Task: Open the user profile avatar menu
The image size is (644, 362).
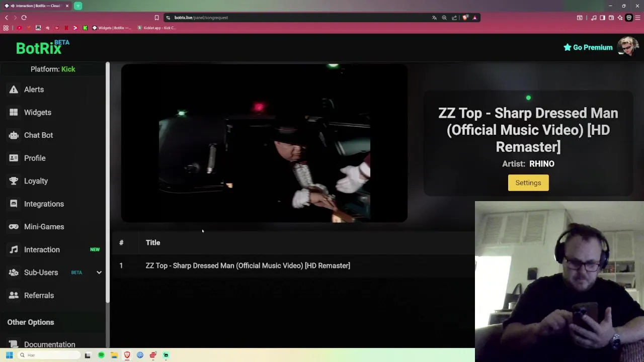Action: pos(628,47)
